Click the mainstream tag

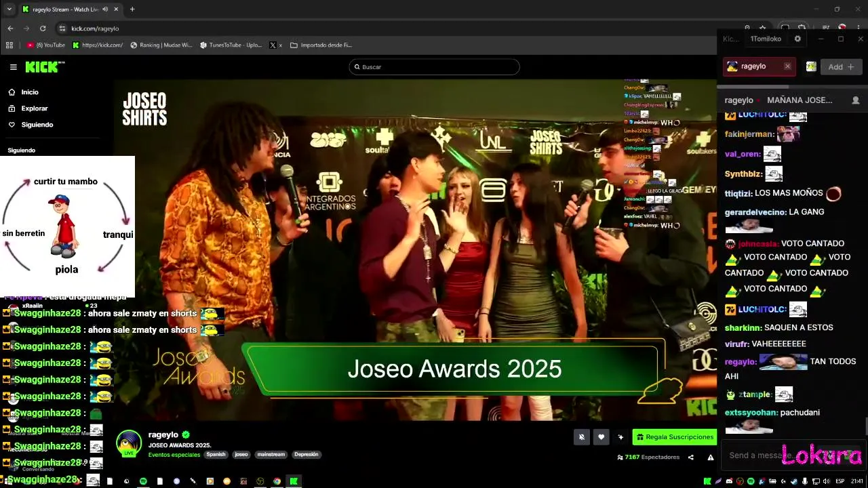pos(271,455)
